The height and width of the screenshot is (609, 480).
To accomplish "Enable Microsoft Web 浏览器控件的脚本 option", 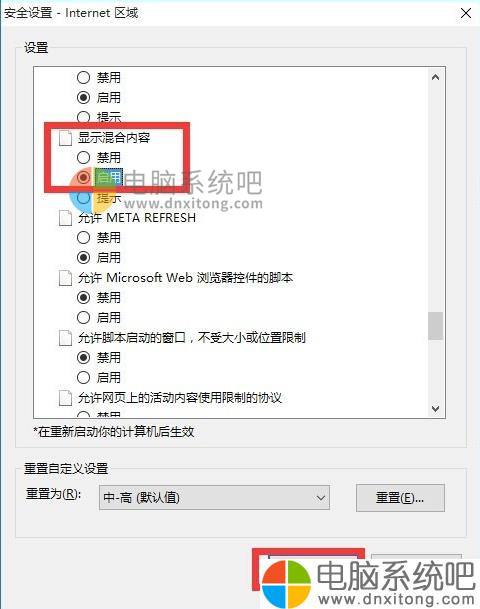I will (83, 318).
